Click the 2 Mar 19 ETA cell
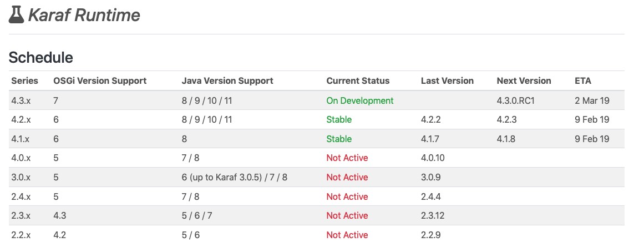The width and height of the screenshot is (644, 252). (x=592, y=100)
